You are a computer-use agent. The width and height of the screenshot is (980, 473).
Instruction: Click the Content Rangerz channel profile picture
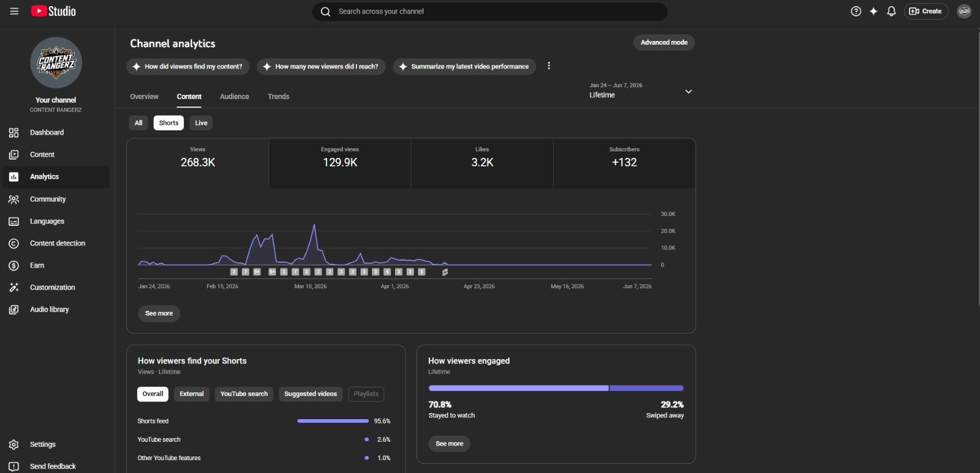point(56,62)
